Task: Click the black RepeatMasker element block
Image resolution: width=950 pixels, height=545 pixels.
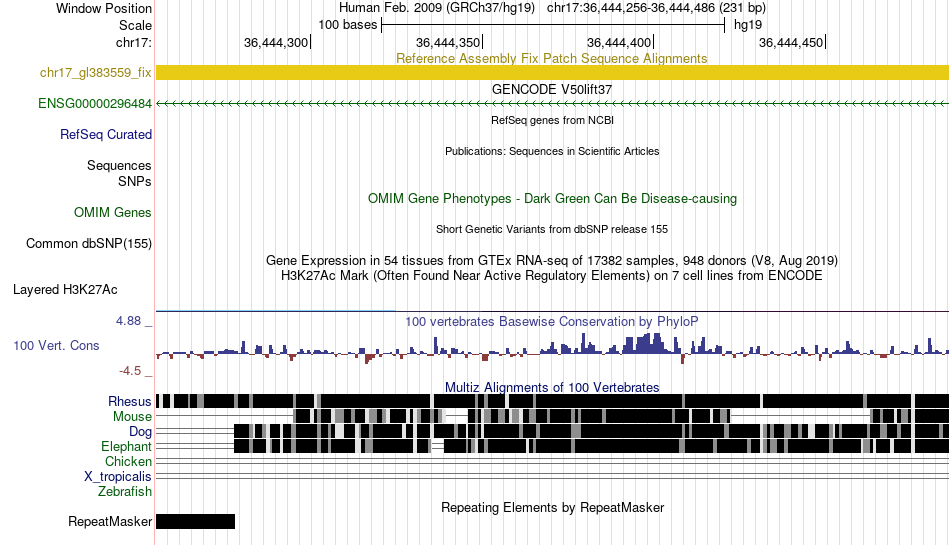Action: click(195, 521)
